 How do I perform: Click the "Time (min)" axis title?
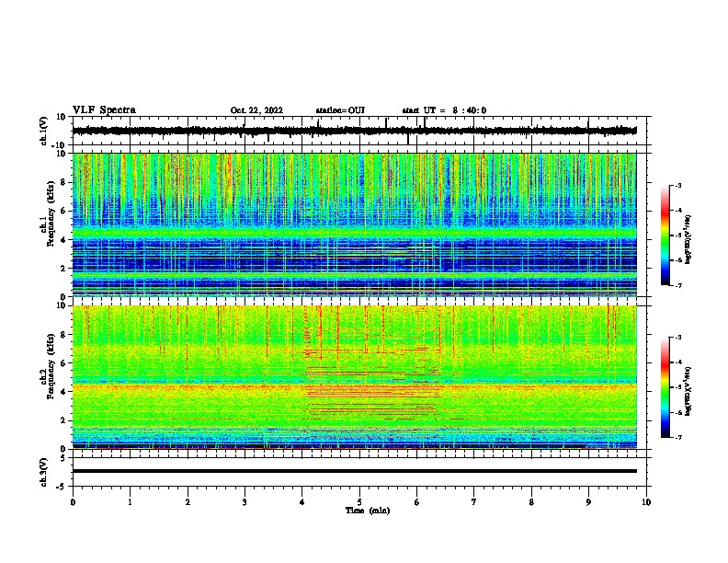click(x=368, y=511)
